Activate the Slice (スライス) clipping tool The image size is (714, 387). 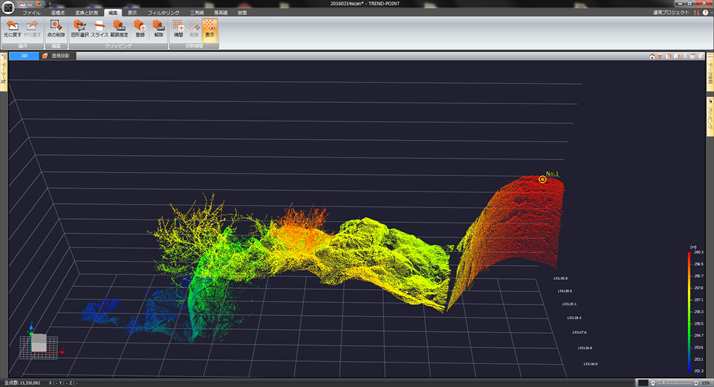99,29
